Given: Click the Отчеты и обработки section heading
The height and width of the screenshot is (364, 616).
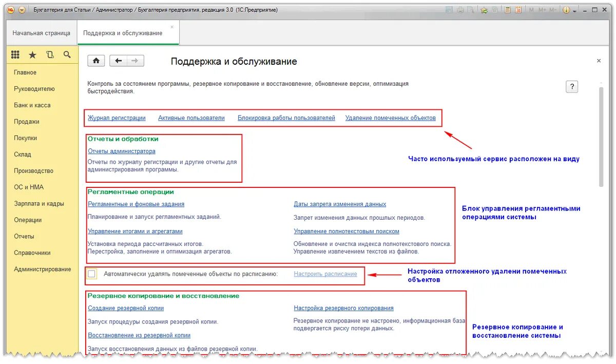Looking at the screenshot, I should pos(123,139).
